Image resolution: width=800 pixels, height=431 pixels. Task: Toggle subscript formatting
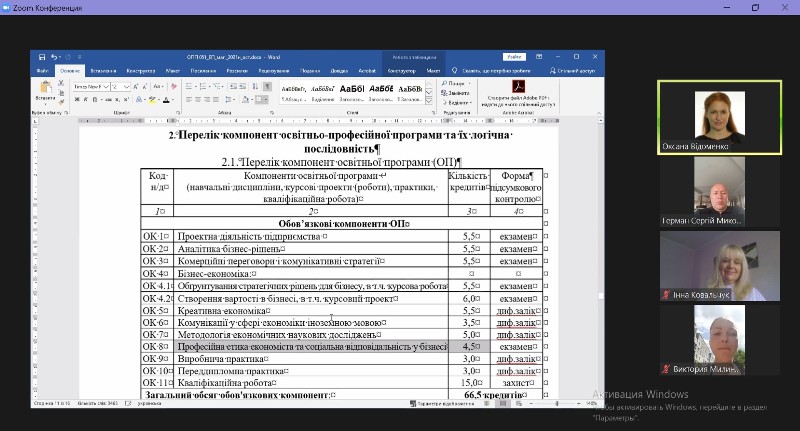click(x=117, y=99)
